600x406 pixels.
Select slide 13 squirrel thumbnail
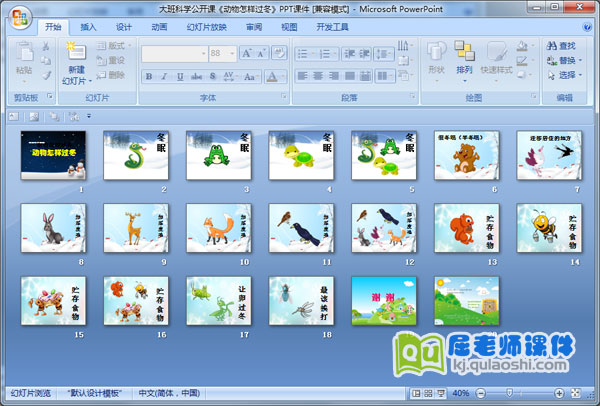467,227
